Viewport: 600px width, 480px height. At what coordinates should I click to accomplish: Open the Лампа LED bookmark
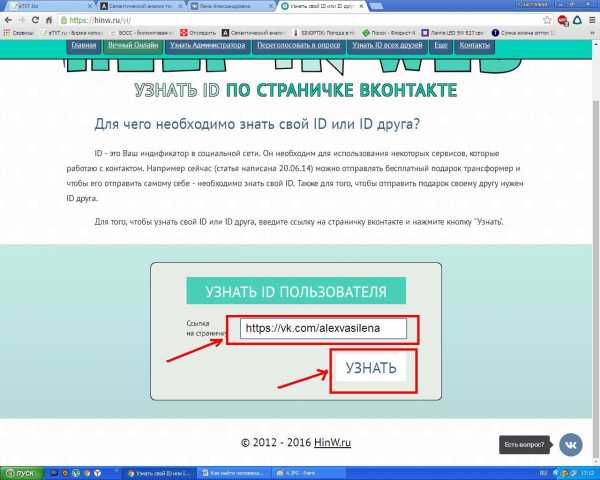(x=453, y=33)
